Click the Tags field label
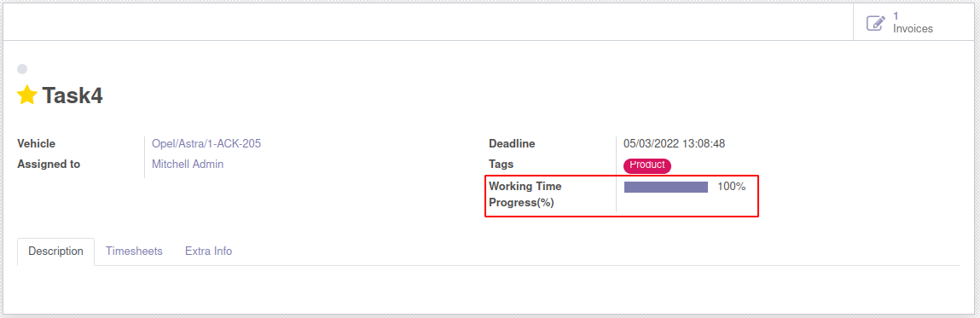 click(x=502, y=164)
